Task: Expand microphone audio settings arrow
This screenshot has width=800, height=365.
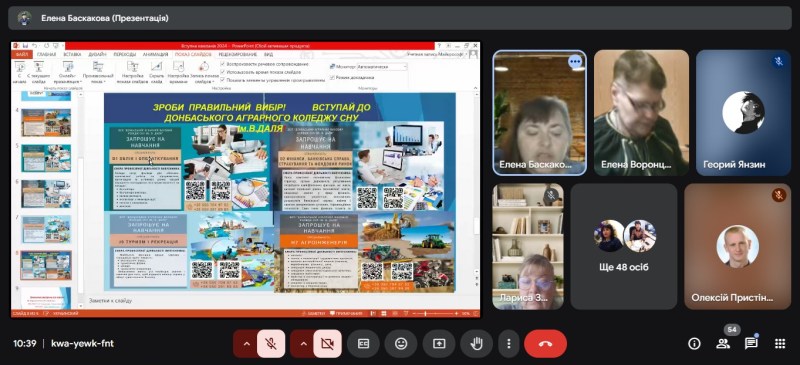Action: (x=246, y=344)
